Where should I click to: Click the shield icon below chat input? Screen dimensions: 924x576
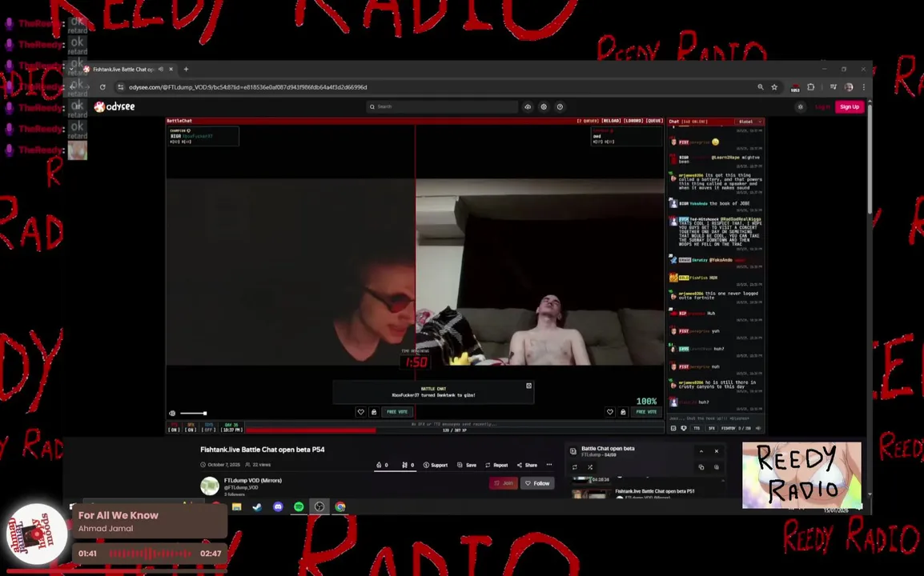[684, 429]
